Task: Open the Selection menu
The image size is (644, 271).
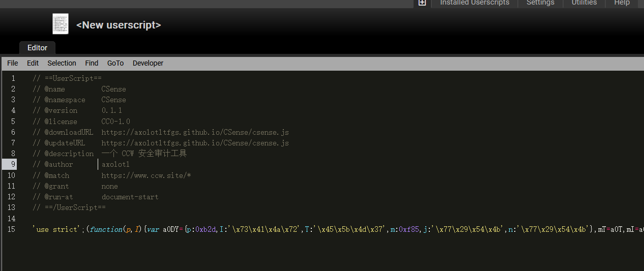Action: [62, 63]
